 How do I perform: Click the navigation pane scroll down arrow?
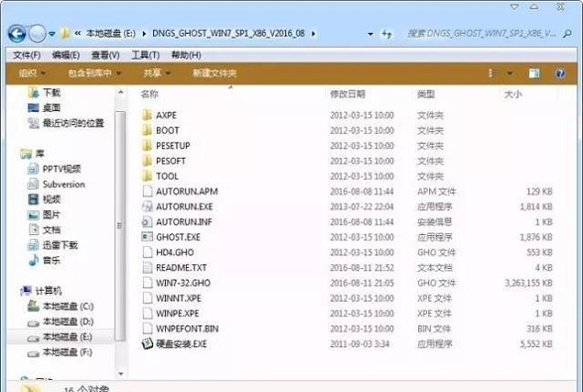coord(120,373)
